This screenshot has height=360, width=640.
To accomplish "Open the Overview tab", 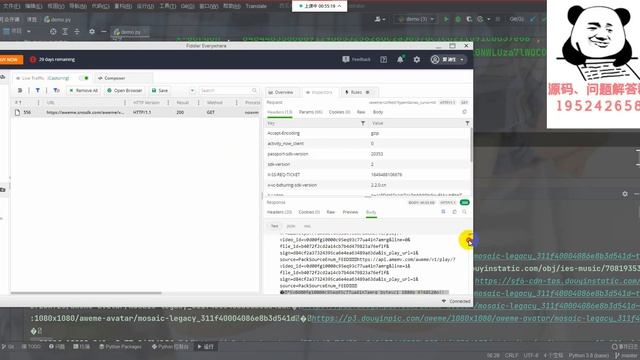I will 281,92.
